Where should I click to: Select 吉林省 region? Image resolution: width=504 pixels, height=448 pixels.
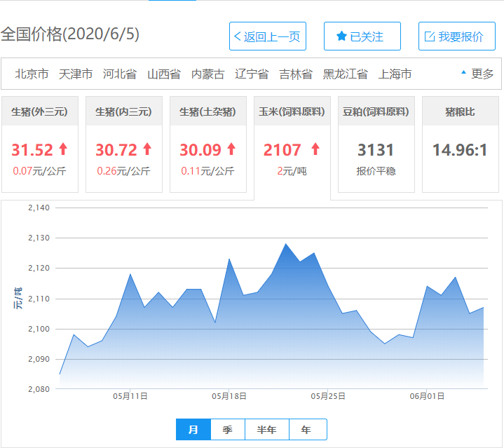point(296,74)
